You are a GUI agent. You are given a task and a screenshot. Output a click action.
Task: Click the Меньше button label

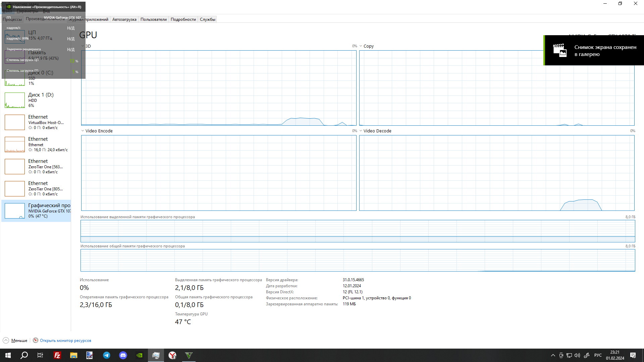point(19,341)
